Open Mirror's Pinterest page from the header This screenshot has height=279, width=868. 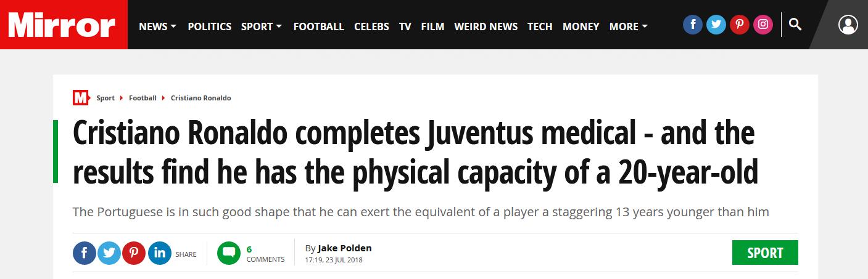click(x=740, y=25)
